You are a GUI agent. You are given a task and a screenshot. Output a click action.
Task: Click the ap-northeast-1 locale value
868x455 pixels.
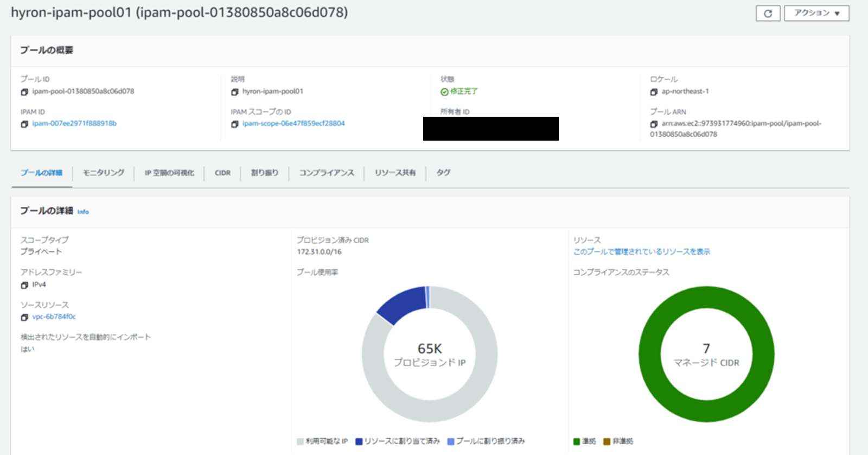pos(685,91)
